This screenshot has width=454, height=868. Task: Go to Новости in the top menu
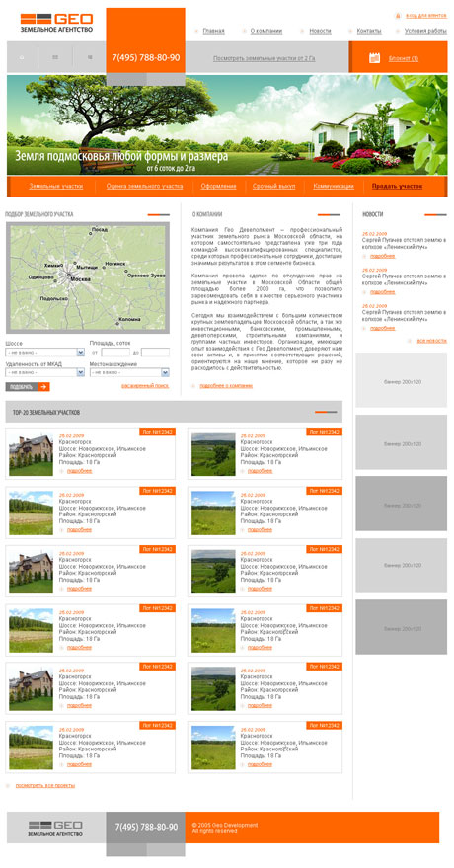click(x=320, y=31)
